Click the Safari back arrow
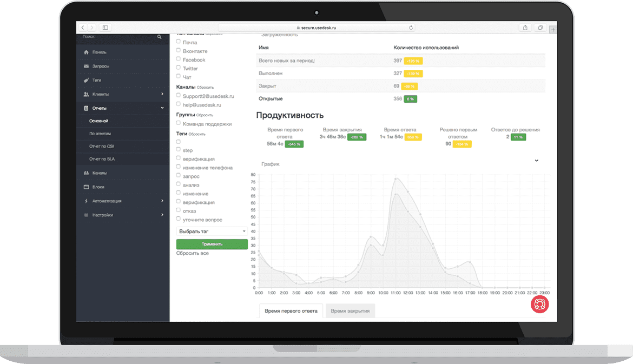 (x=83, y=28)
